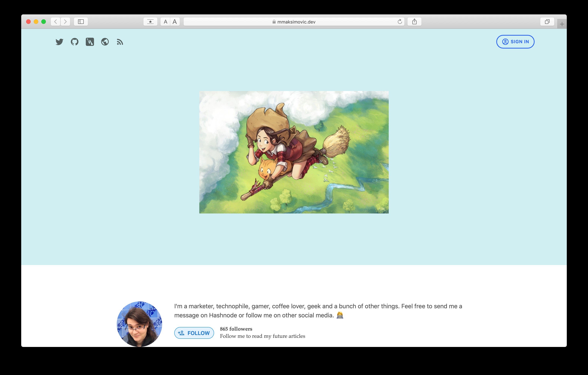Click the lock icon in address bar
This screenshot has width=588, height=375.
click(274, 22)
